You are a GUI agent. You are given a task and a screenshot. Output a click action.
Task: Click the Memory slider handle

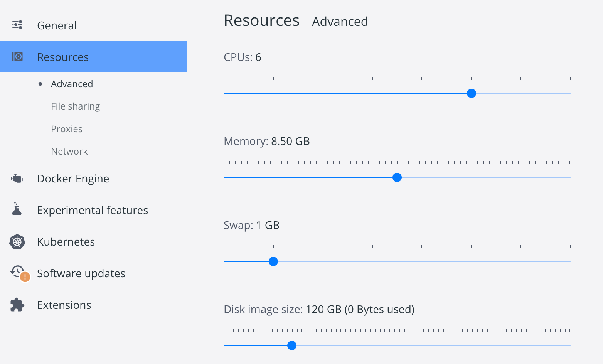tap(397, 177)
